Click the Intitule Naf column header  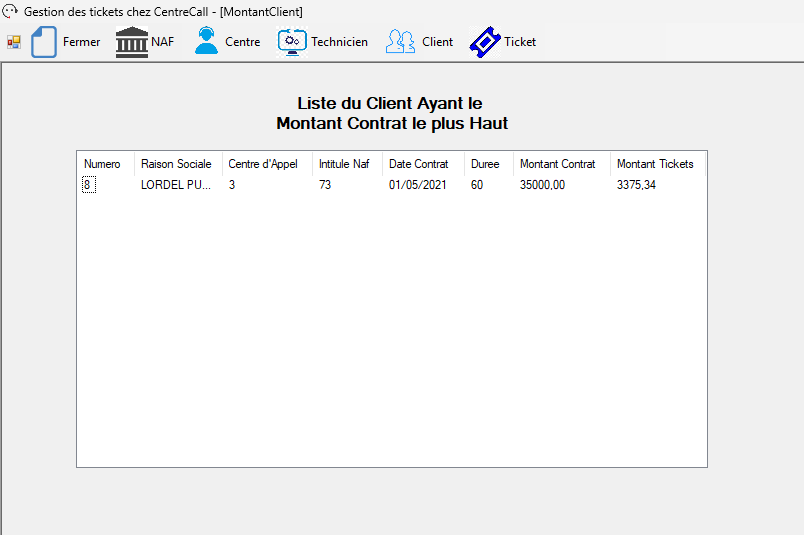click(x=344, y=164)
